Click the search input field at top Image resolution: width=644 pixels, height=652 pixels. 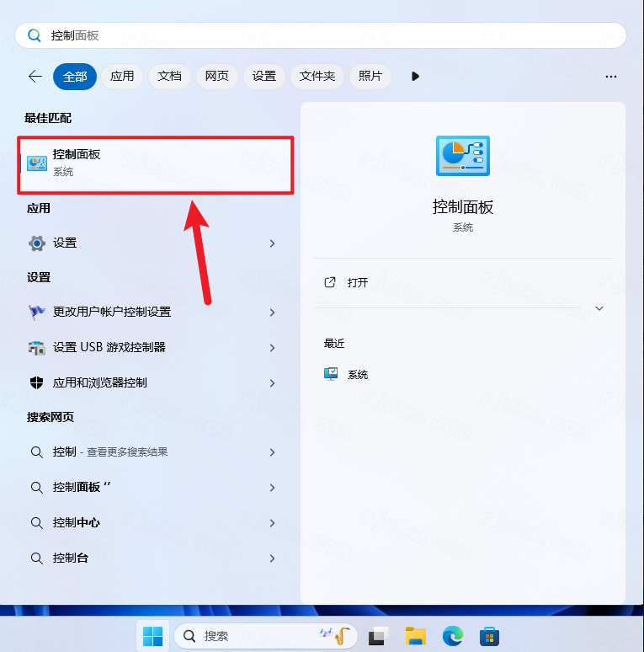[328, 35]
